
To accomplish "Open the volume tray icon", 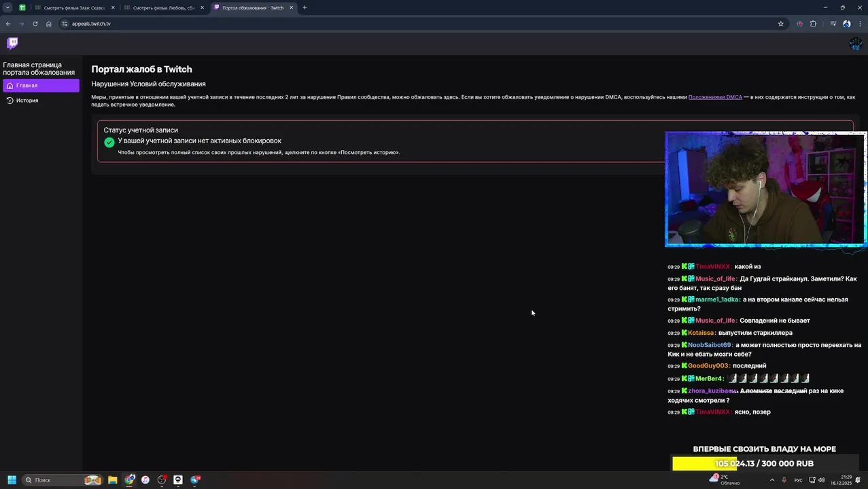I will [x=821, y=480].
